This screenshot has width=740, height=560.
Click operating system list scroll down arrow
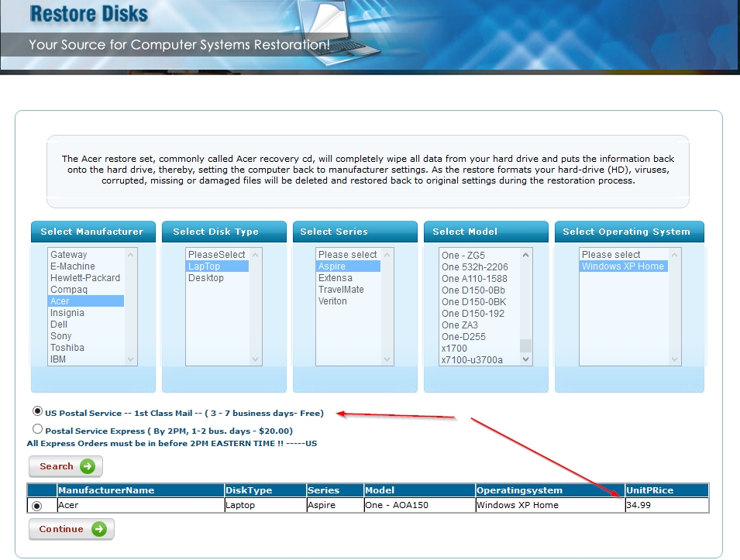[x=674, y=359]
